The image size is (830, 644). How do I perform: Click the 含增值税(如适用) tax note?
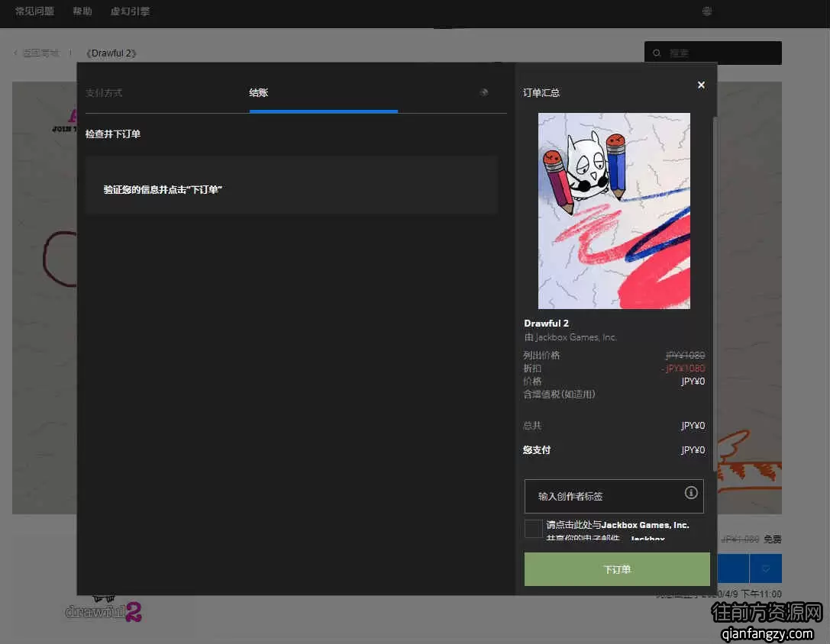tap(560, 394)
